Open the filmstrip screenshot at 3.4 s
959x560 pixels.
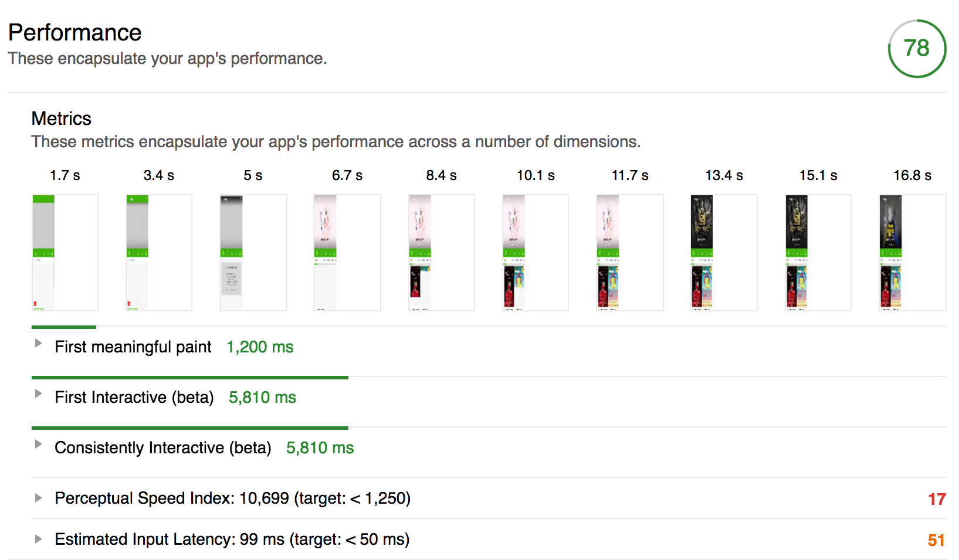pos(159,252)
